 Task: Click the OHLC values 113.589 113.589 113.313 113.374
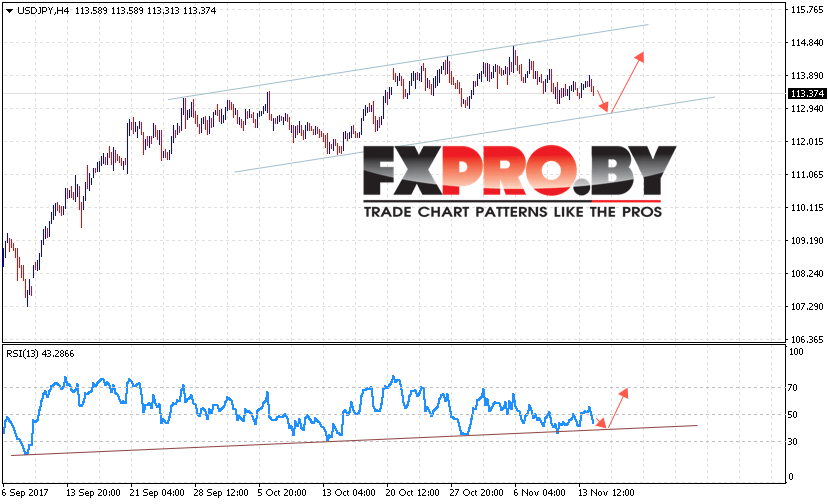pyautogui.click(x=145, y=11)
